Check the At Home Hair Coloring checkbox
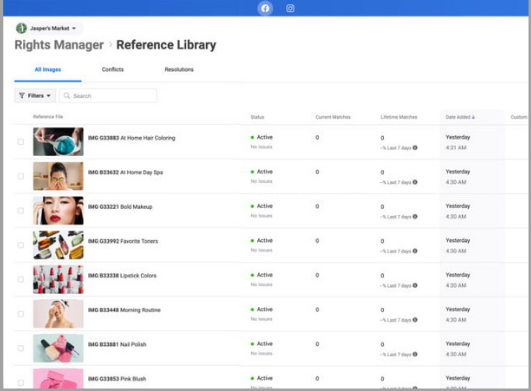531x391 pixels. coord(21,142)
